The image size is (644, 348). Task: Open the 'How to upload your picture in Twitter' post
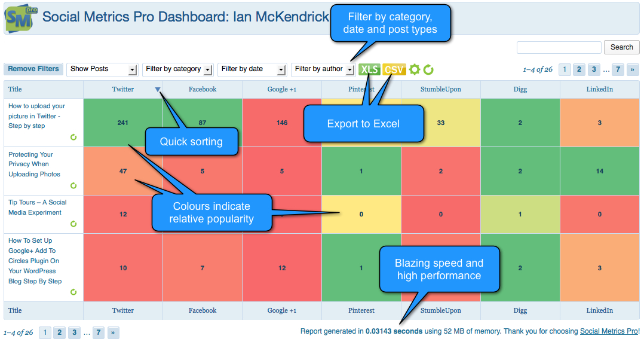tap(36, 116)
